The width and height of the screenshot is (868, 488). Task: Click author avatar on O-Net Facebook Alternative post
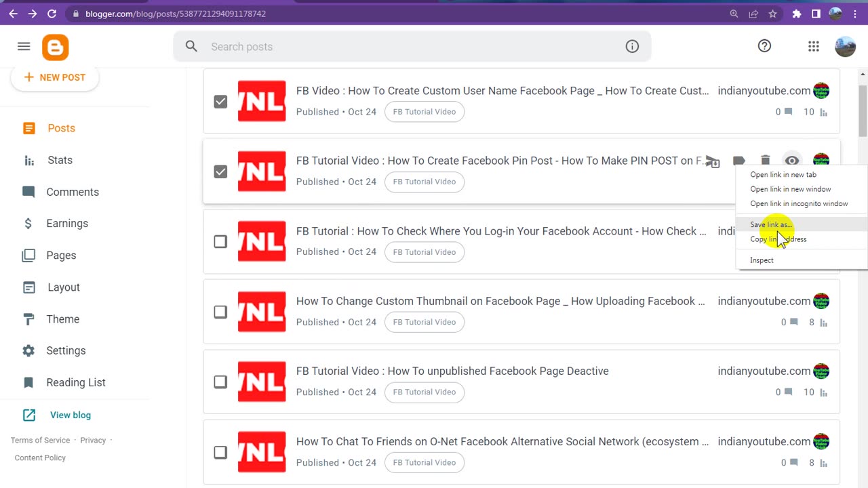point(821,441)
